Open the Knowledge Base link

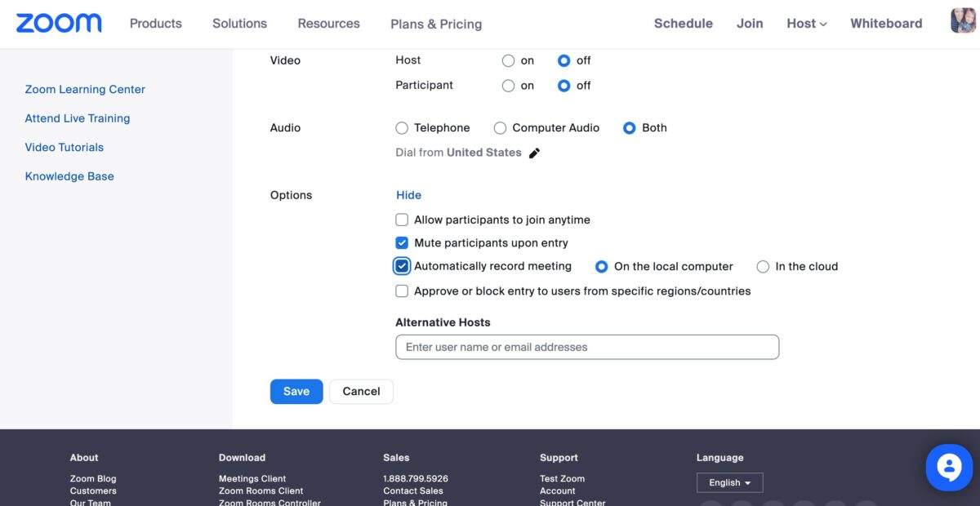coord(69,176)
